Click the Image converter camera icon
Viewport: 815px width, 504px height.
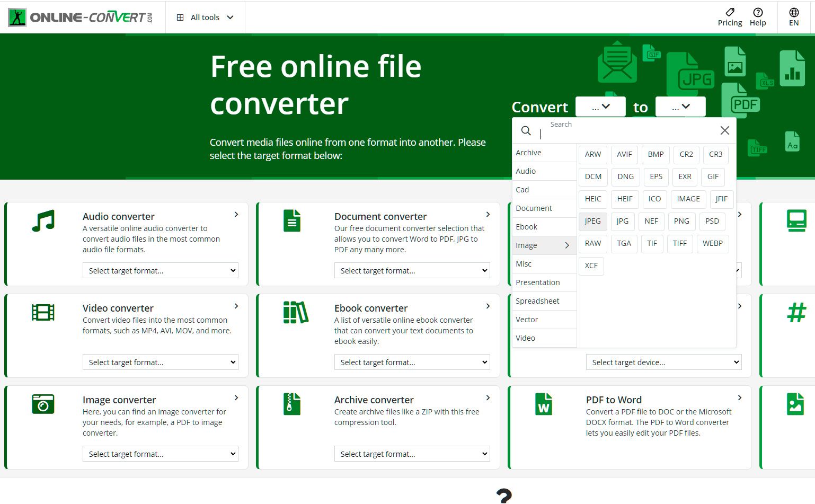coord(43,403)
